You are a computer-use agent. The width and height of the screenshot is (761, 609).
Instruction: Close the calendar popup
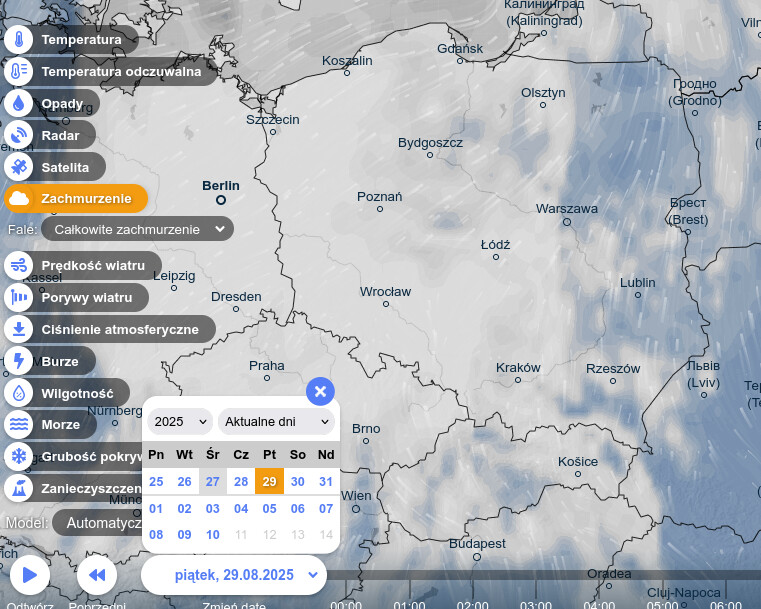320,391
